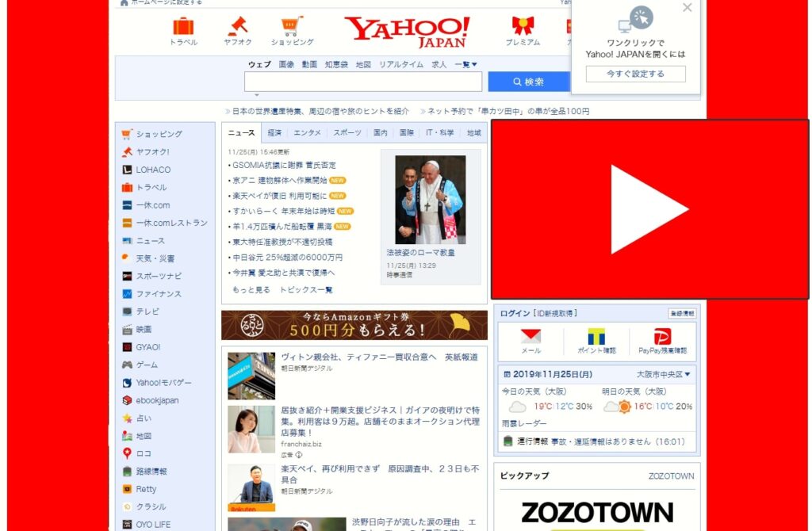Click the blue 検索 button
Screen dimensions: 812x531
[529, 82]
